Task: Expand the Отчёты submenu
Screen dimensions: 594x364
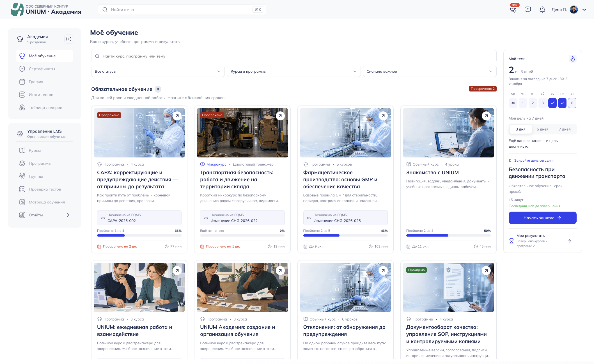Action: [x=68, y=215]
